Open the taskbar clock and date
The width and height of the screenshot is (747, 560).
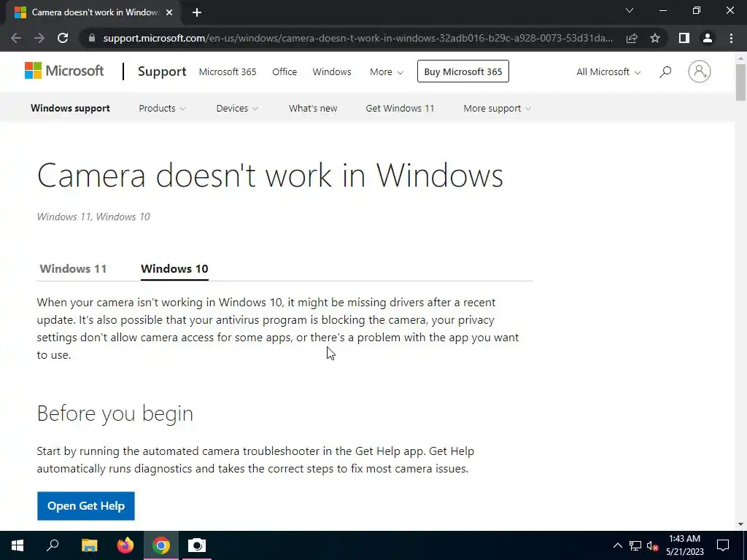tap(684, 545)
